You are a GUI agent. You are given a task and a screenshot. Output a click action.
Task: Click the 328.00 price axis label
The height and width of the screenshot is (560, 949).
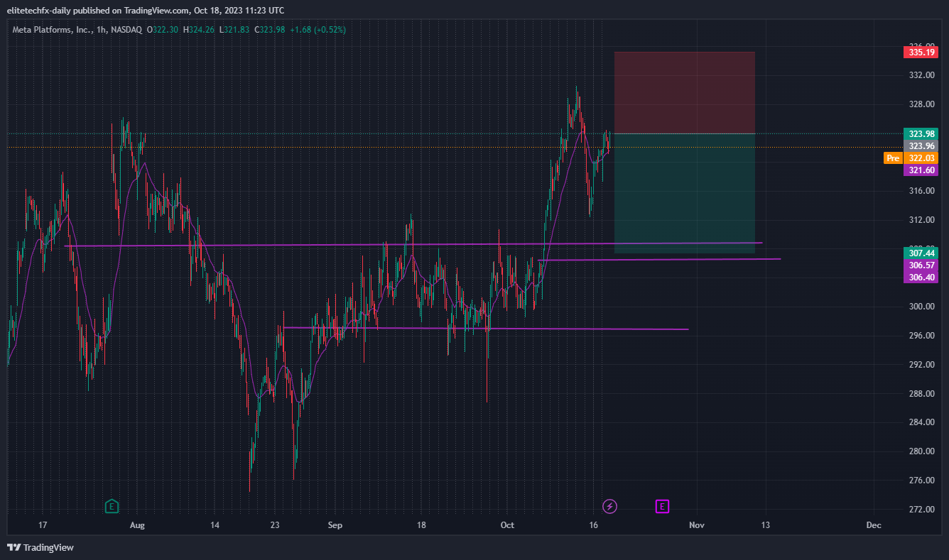click(921, 104)
